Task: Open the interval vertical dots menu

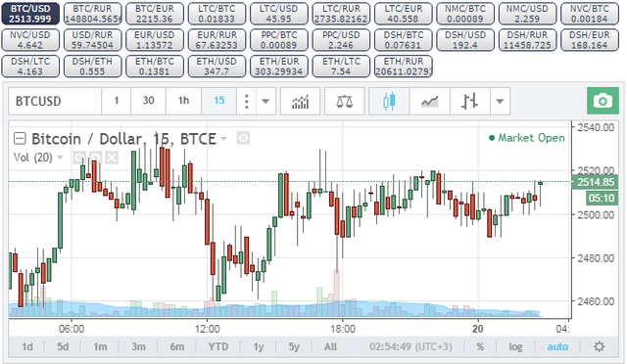Action: point(246,101)
